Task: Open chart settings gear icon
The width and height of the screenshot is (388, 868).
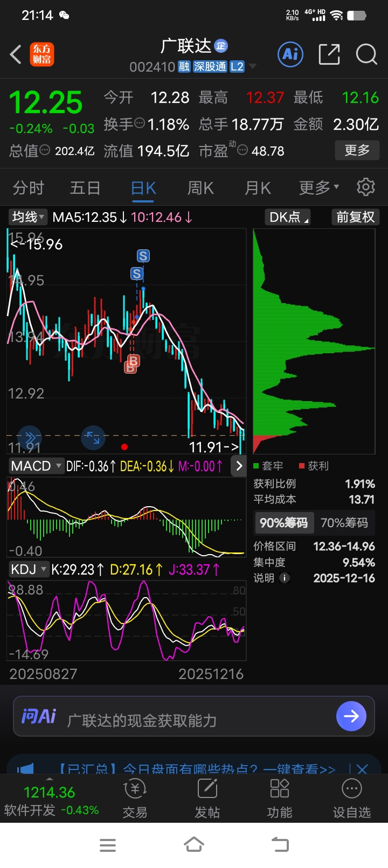Action: (x=366, y=187)
